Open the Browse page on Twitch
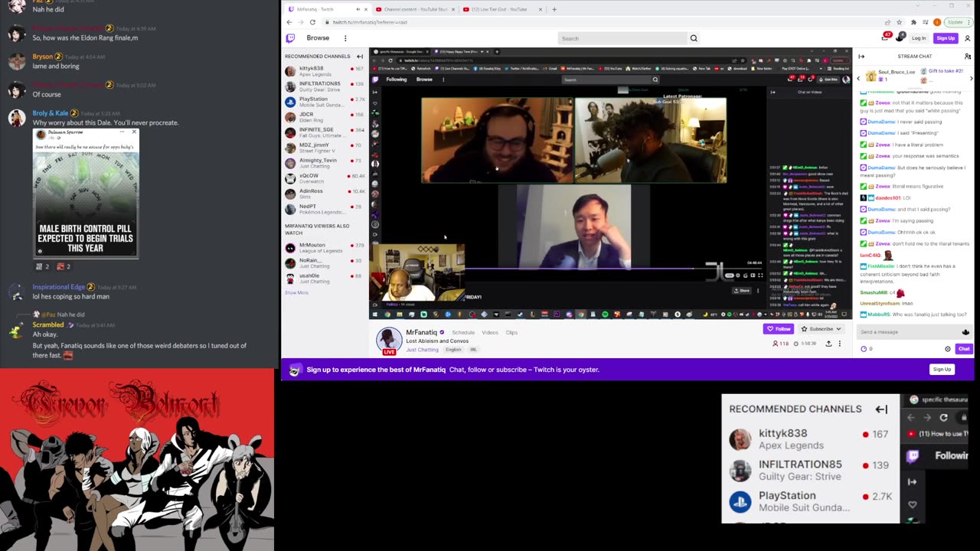 click(x=318, y=38)
